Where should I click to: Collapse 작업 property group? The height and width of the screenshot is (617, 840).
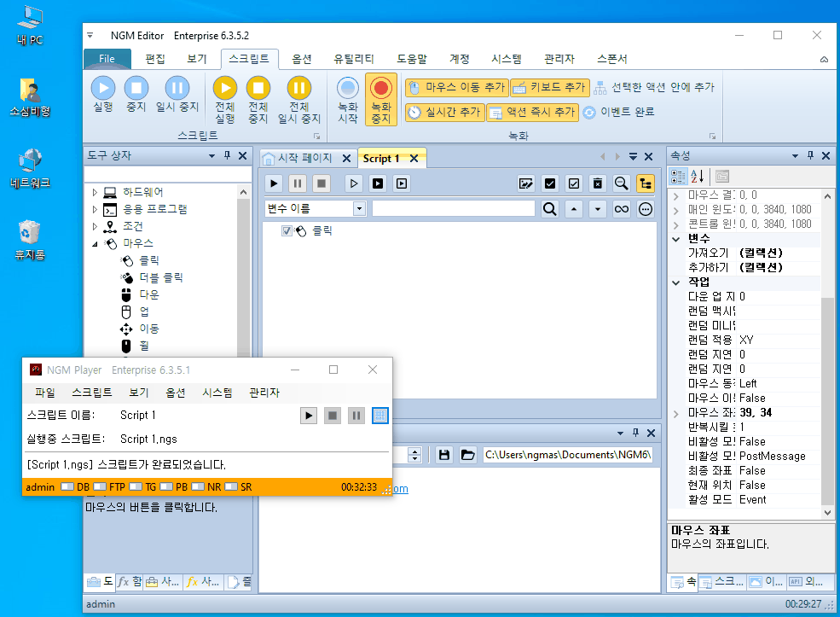[x=676, y=282]
